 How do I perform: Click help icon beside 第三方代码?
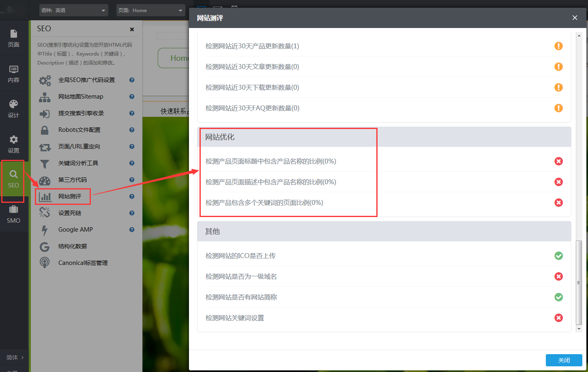coord(132,180)
